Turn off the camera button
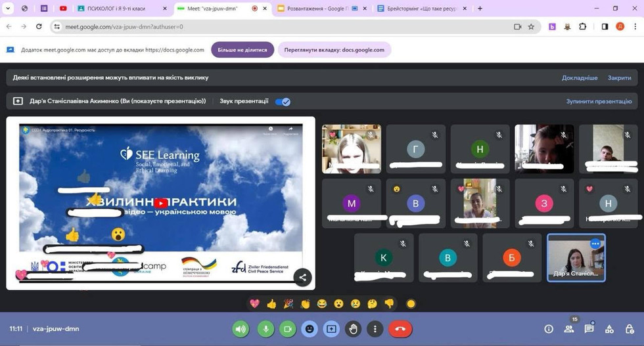Viewport: 644px width, 346px height. [288, 329]
